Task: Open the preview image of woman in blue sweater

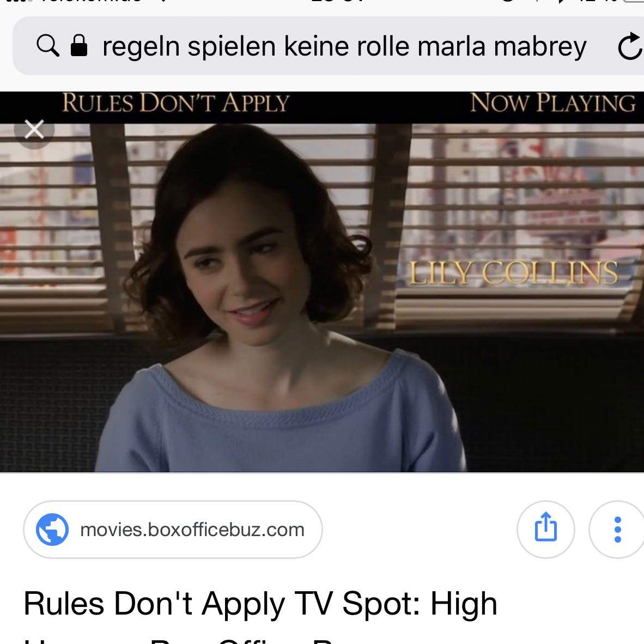Action: [322, 282]
